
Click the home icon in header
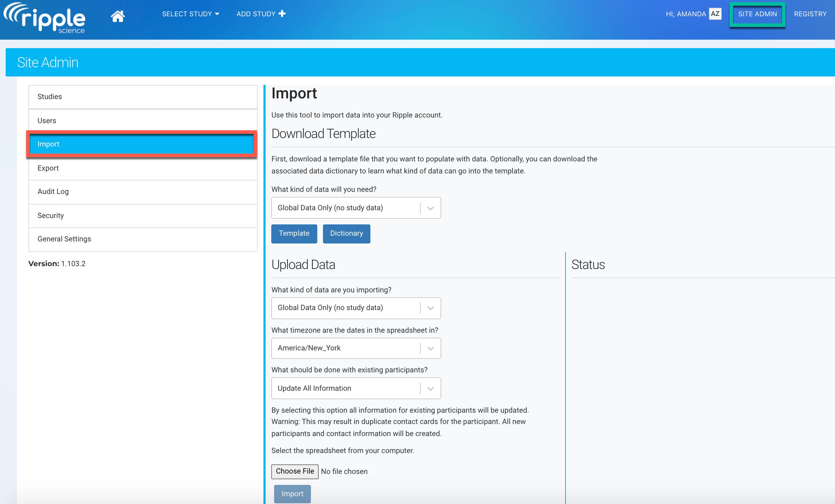(118, 16)
